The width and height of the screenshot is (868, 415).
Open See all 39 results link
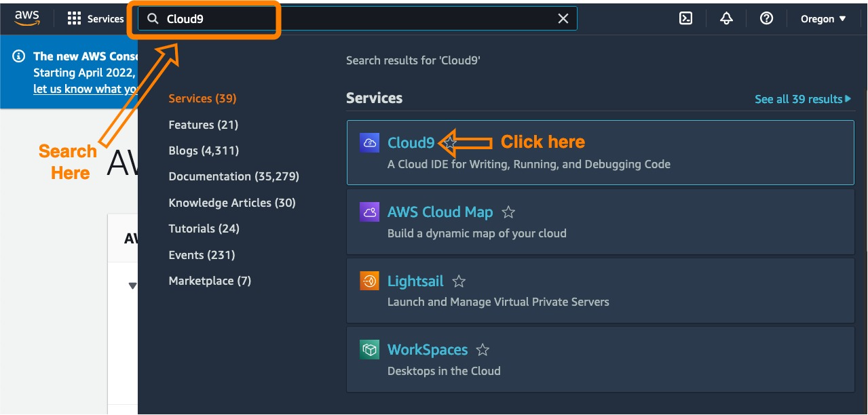click(803, 99)
